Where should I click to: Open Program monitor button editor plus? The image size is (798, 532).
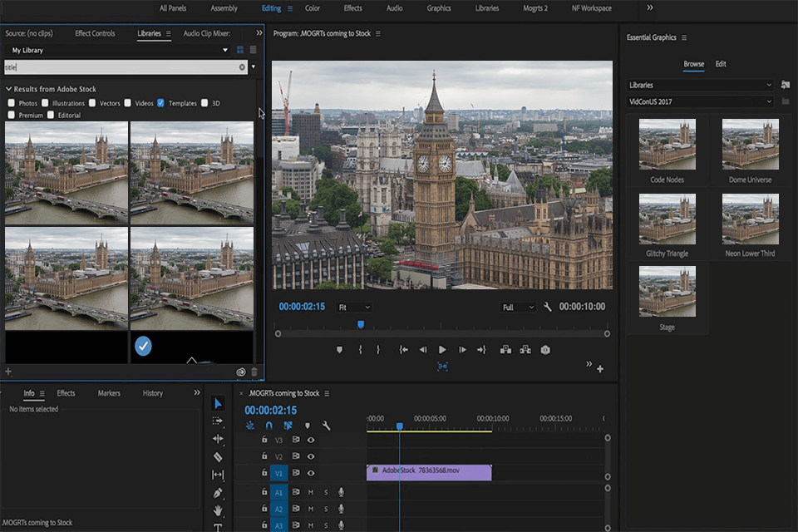point(600,368)
